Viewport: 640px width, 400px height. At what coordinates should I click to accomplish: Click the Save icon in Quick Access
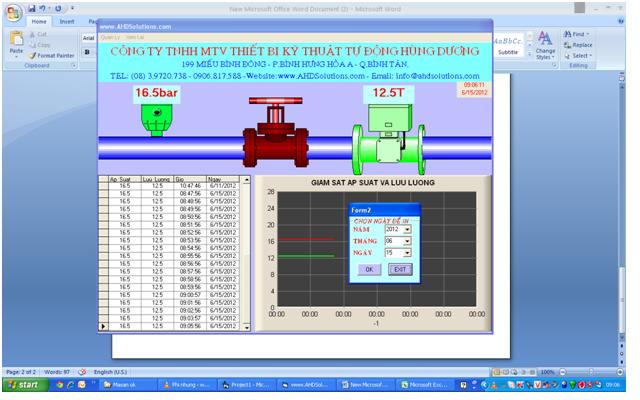[32, 9]
